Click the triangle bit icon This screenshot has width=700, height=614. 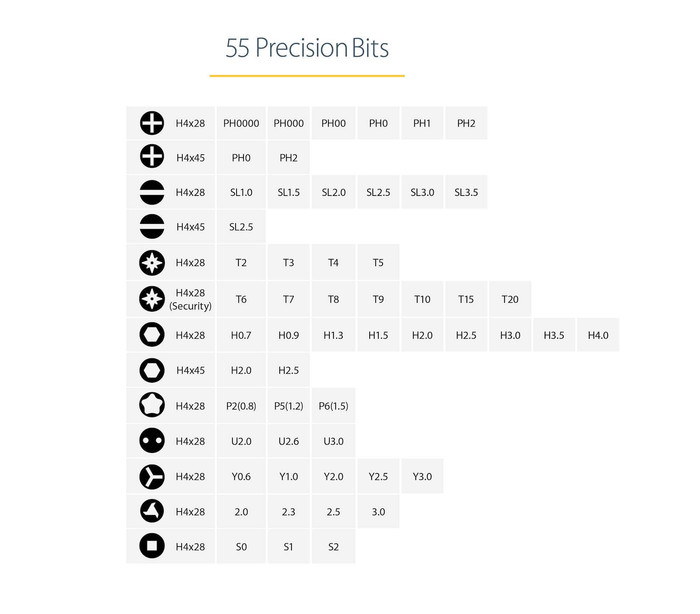[152, 511]
